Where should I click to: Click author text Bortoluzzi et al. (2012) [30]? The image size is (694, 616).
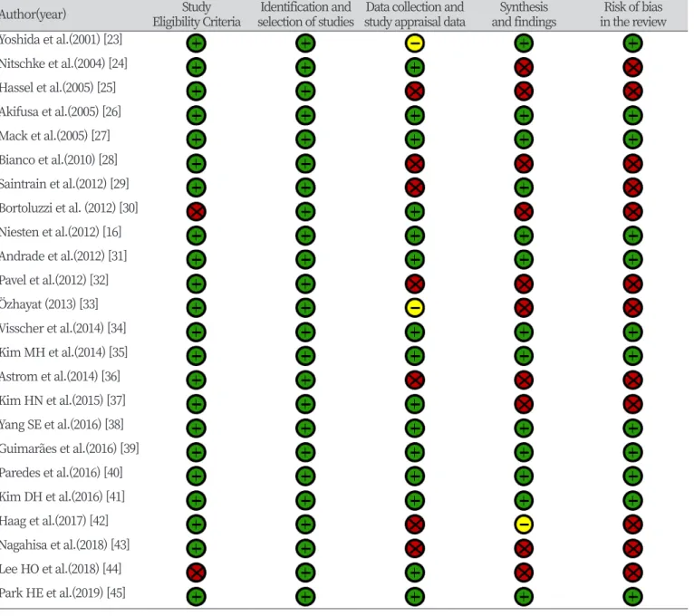(69, 208)
